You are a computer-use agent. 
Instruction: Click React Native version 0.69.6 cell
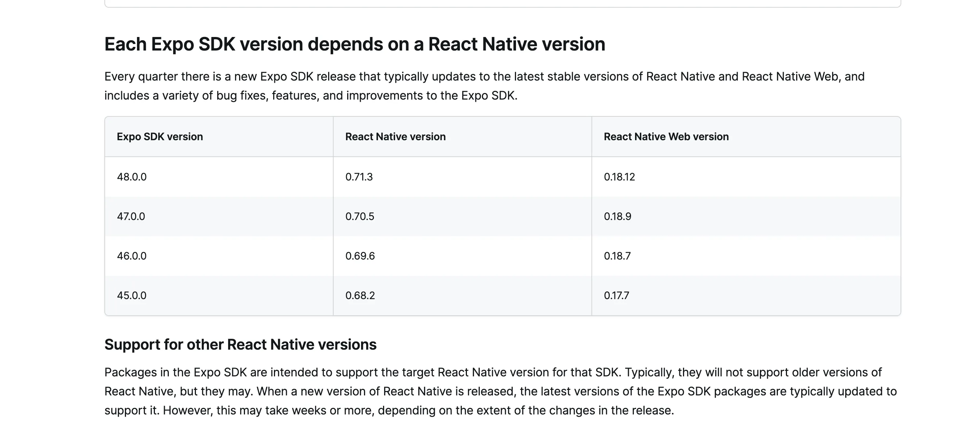[x=360, y=256]
